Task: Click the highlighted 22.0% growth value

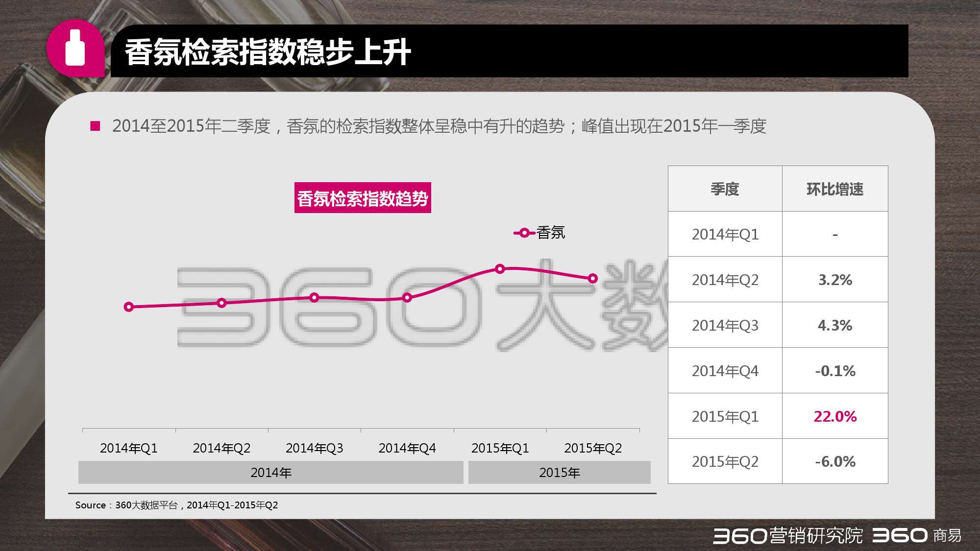Action: pyautogui.click(x=835, y=416)
